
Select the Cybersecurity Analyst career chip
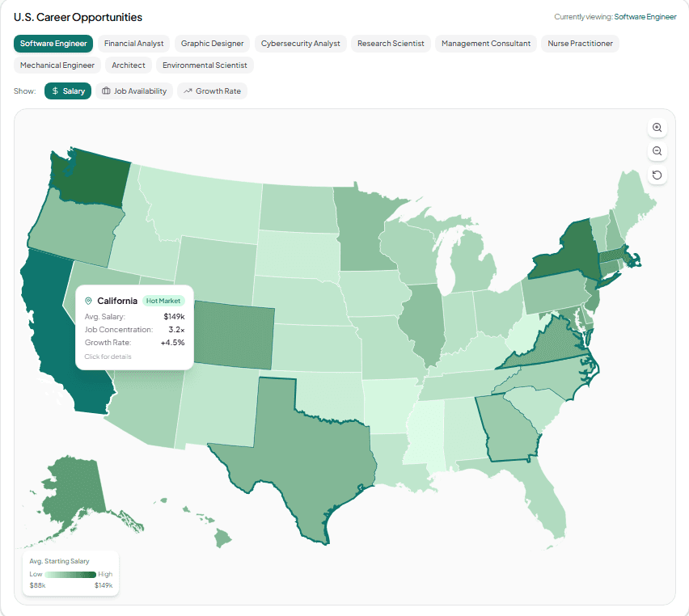point(301,43)
